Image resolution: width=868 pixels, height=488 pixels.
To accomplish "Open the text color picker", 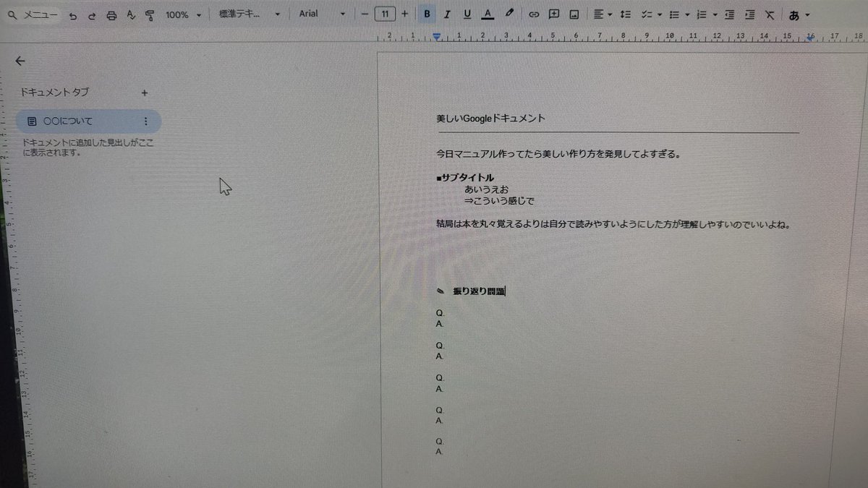I will click(x=488, y=14).
